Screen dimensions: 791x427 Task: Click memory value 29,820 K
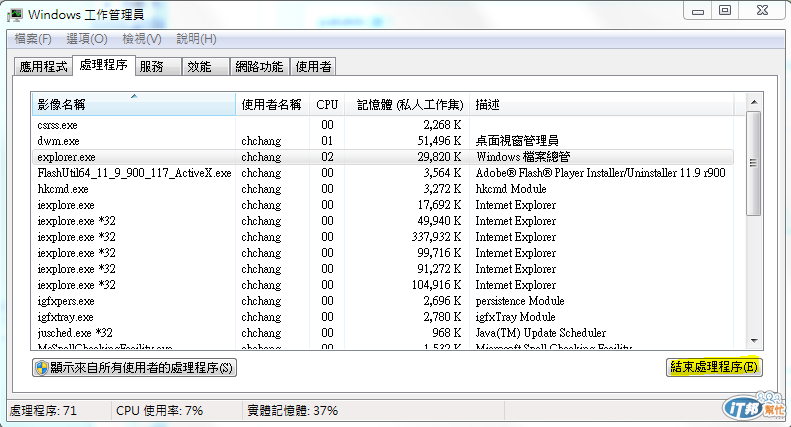[439, 157]
